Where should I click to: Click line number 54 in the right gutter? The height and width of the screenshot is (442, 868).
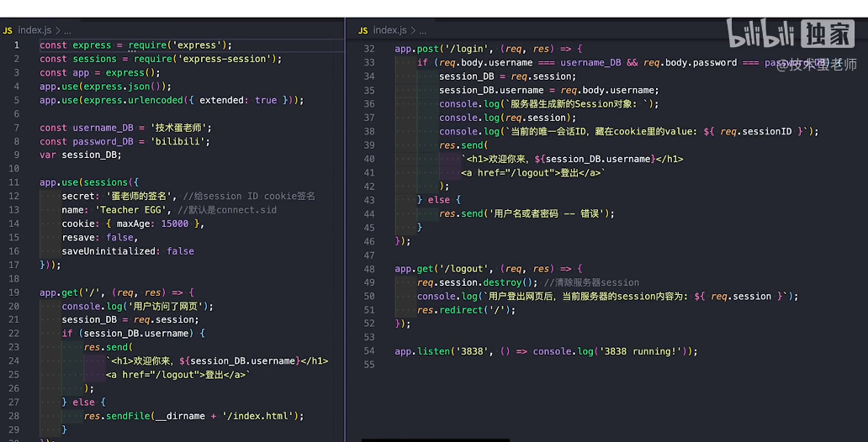click(369, 350)
